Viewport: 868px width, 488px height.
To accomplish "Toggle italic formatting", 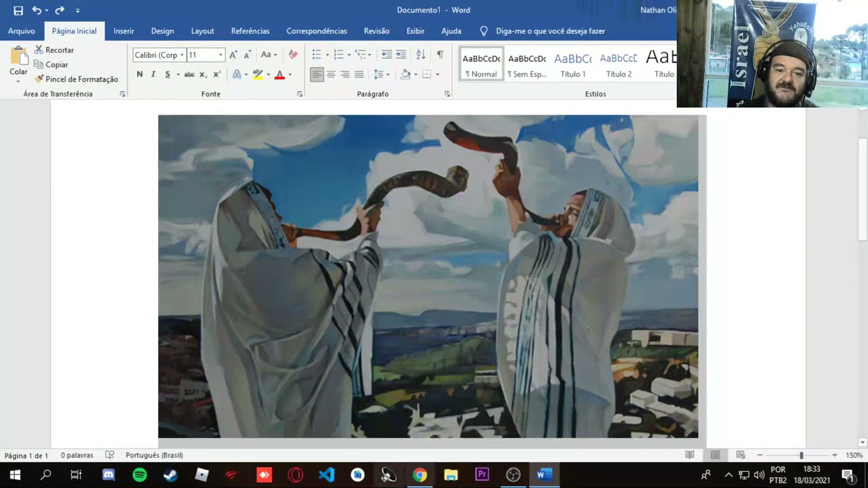I will 153,75.
